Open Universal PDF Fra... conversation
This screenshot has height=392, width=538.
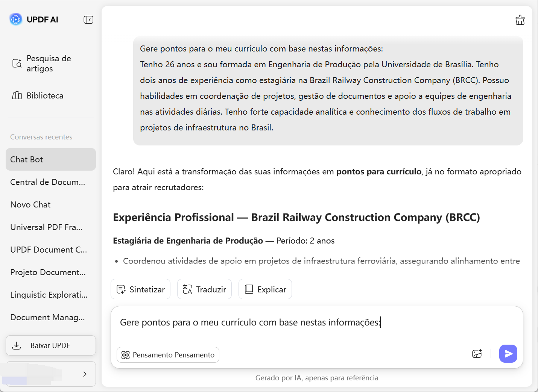coord(46,227)
